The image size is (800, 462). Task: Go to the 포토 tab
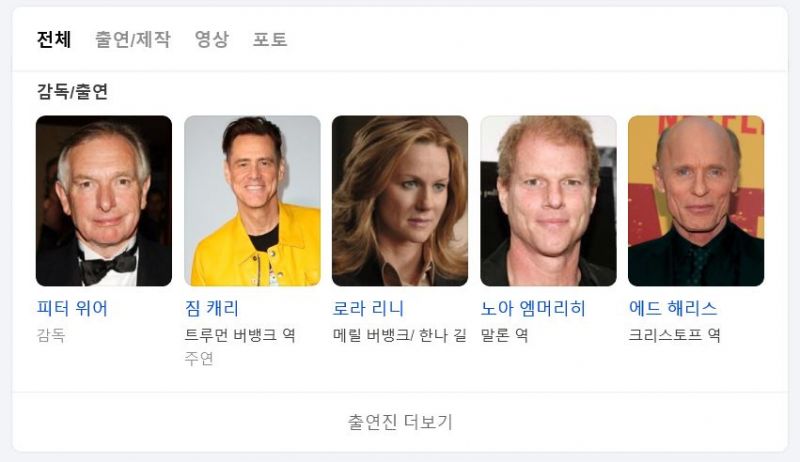coord(270,39)
